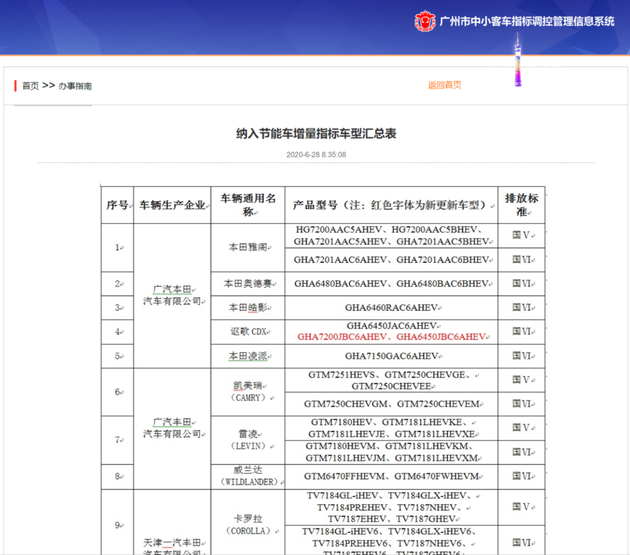Click the 返回首页 link
Image resolution: width=630 pixels, height=555 pixels.
coord(445,85)
